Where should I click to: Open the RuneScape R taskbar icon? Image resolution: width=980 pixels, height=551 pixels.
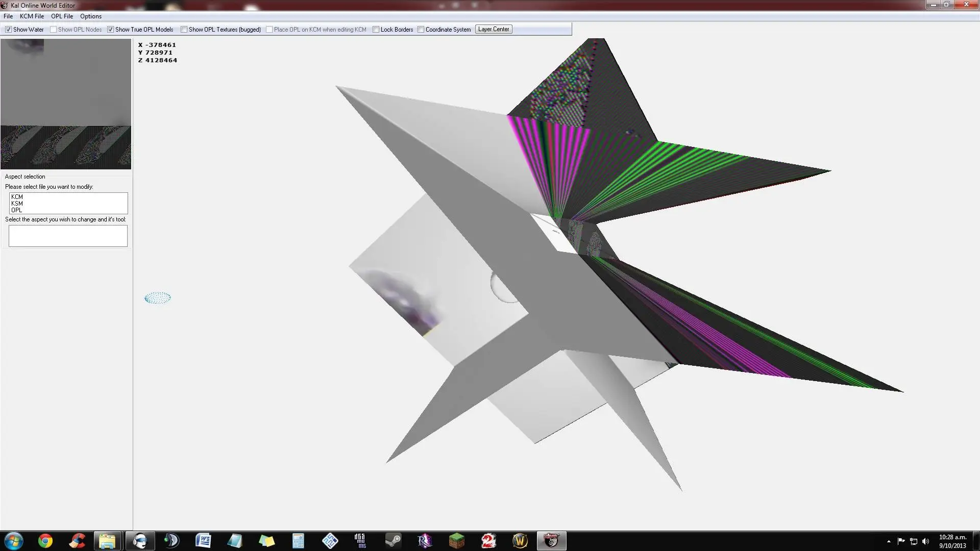tap(425, 541)
